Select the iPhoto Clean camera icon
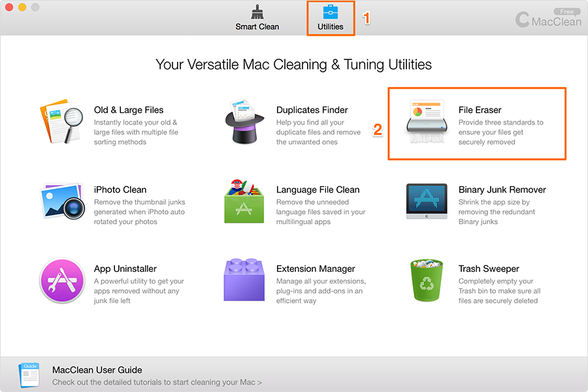Viewport: 588px width, 392px height. (62, 201)
